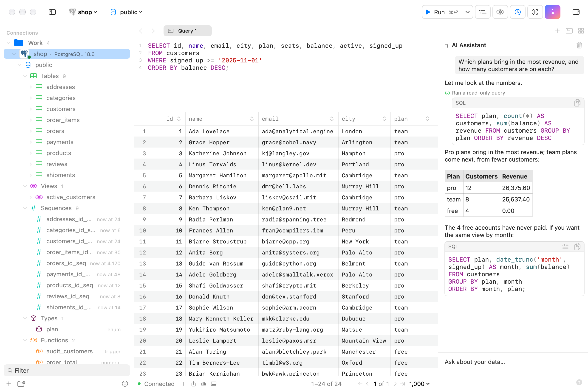Toggle the AI Assistant sparkle button

tap(553, 12)
